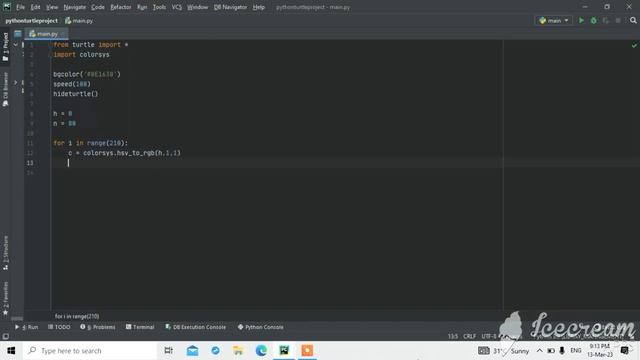Click pythonturtleproject breadcrumb in navigation bar

31,20
